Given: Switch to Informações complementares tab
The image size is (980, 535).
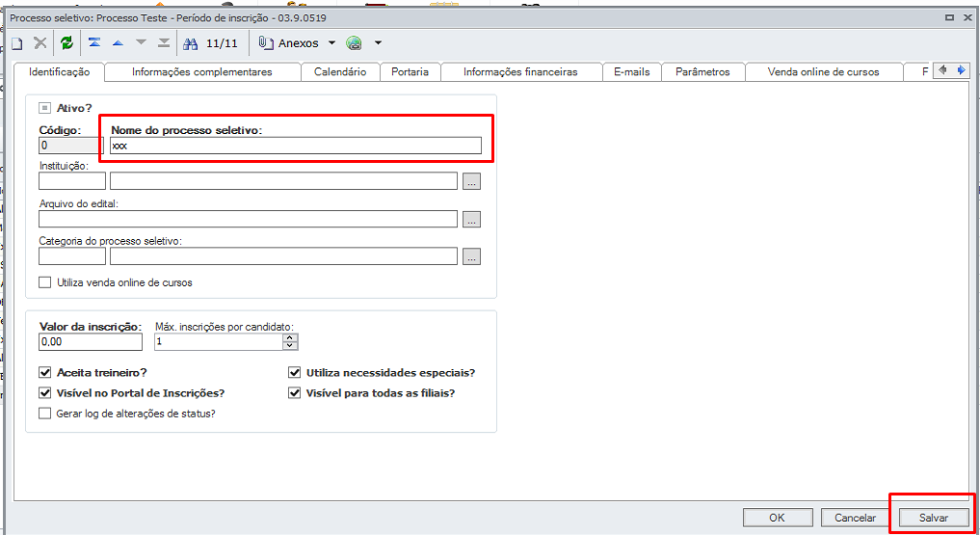Looking at the screenshot, I should (201, 72).
